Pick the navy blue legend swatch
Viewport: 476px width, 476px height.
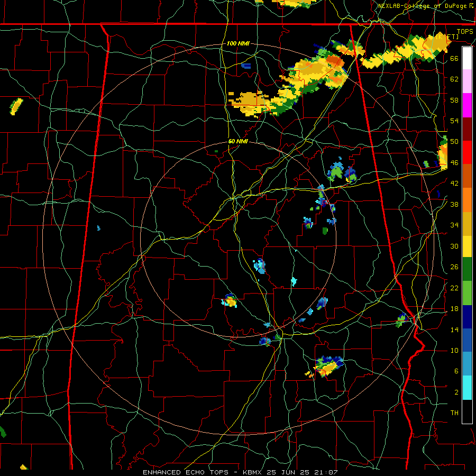[467, 317]
